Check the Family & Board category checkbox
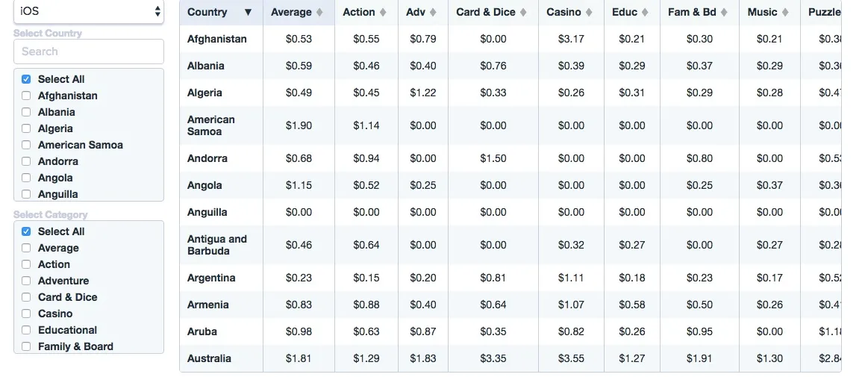 point(26,346)
